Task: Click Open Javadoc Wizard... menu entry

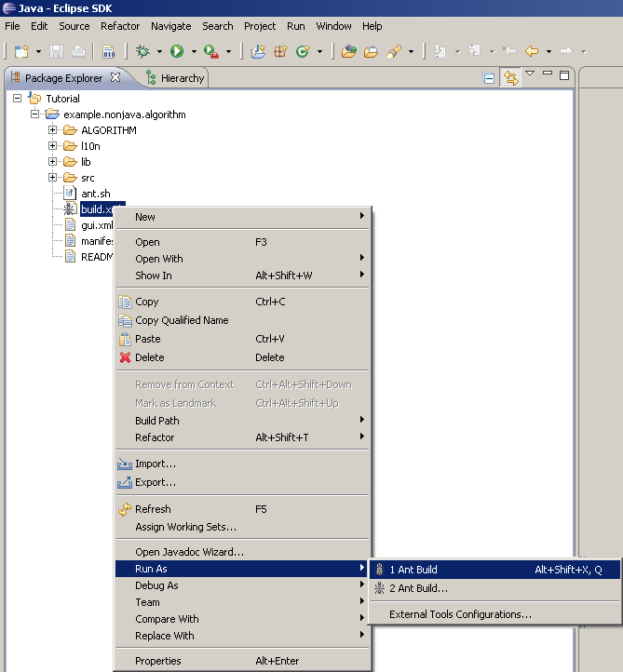Action: coord(243,552)
